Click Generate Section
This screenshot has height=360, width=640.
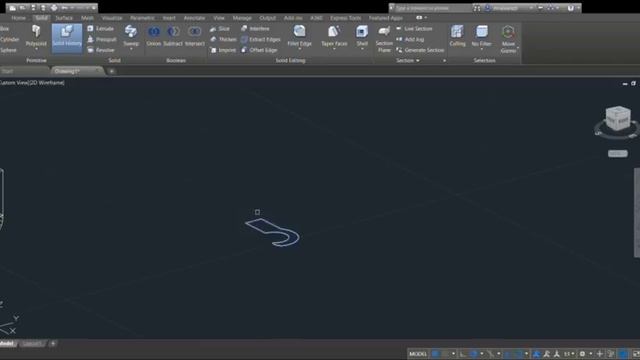click(x=420, y=50)
